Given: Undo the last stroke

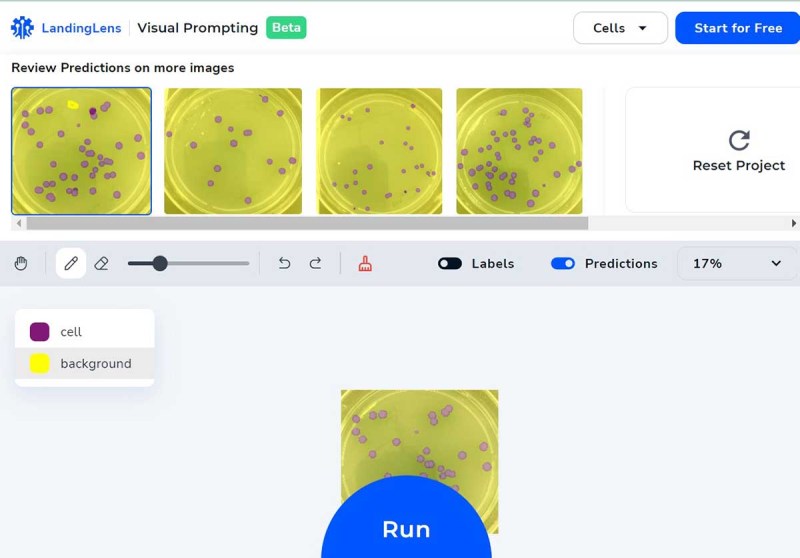Looking at the screenshot, I should (x=285, y=264).
